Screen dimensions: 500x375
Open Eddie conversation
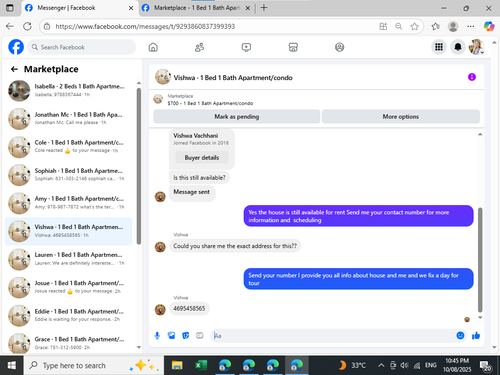point(69,315)
